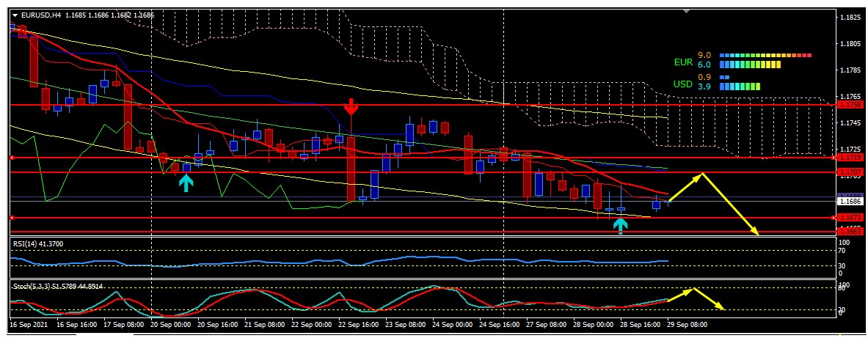Select yellow upward projection arrow on price chart
The image size is (868, 338).
pos(685,187)
